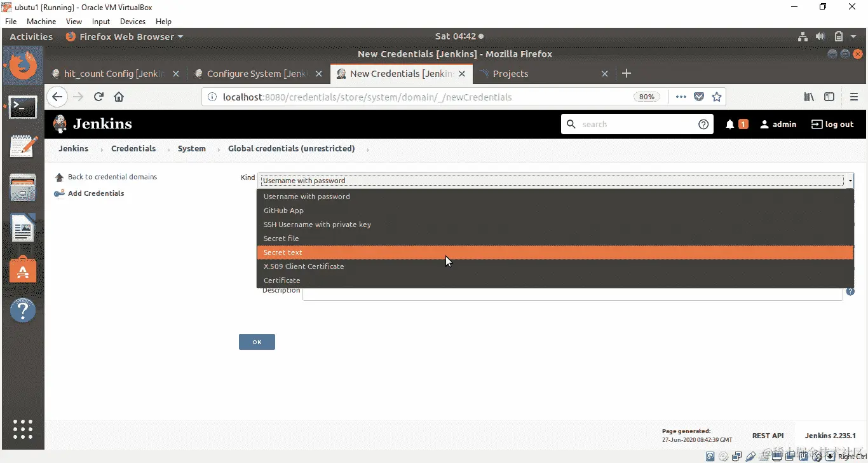
Task: Open Firefox library icon
Action: 809,97
